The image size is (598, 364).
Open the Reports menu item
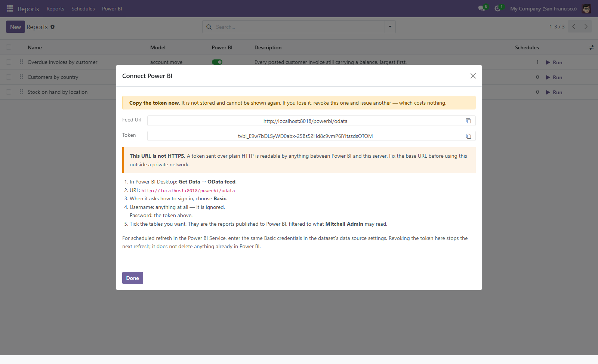click(x=55, y=9)
